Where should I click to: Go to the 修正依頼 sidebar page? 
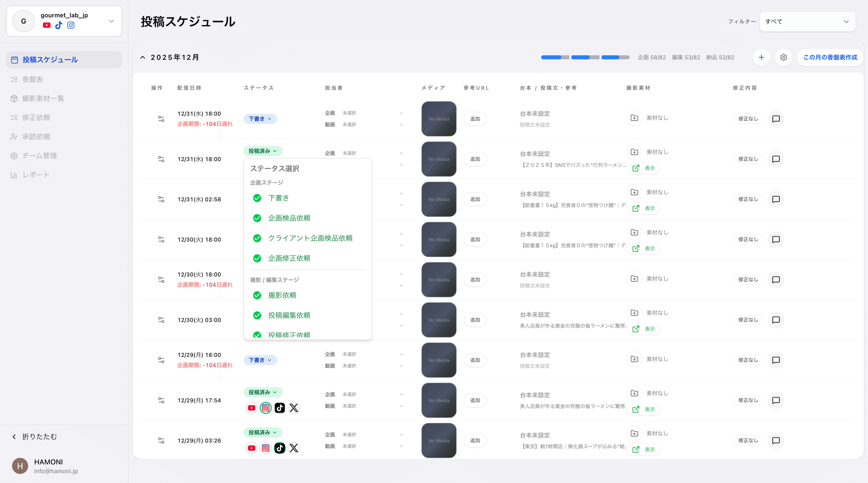pos(36,117)
